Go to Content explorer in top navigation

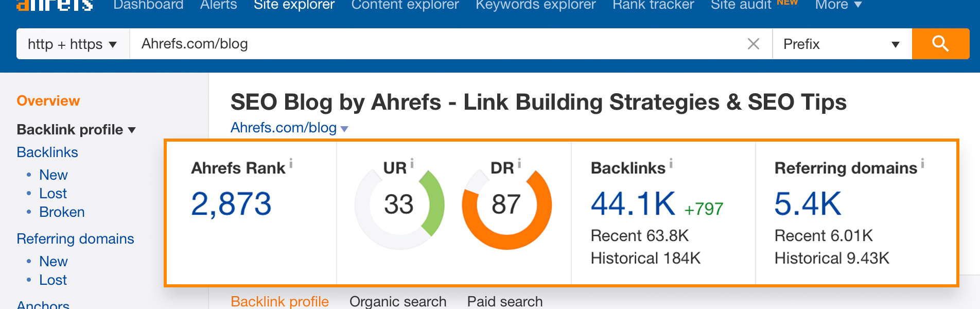[405, 5]
